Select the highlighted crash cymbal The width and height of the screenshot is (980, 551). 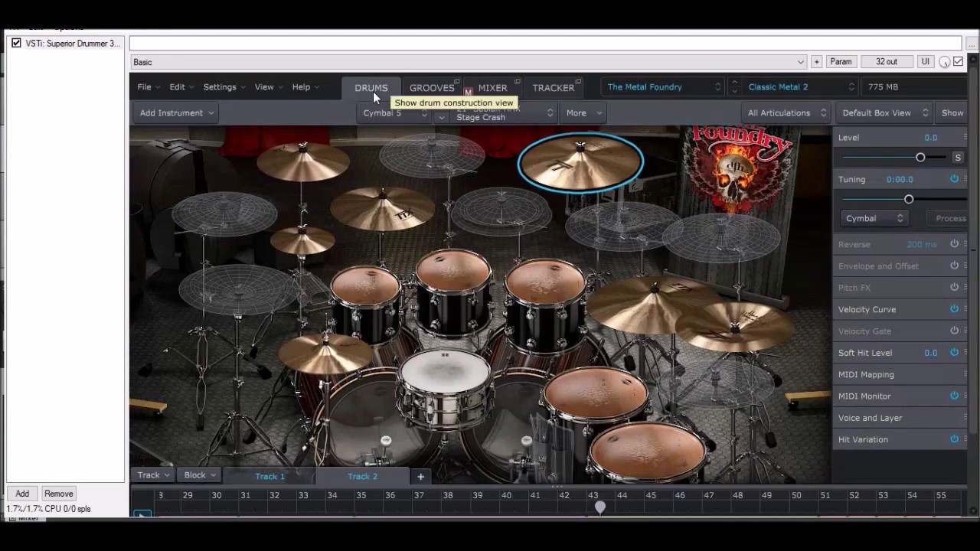[580, 161]
